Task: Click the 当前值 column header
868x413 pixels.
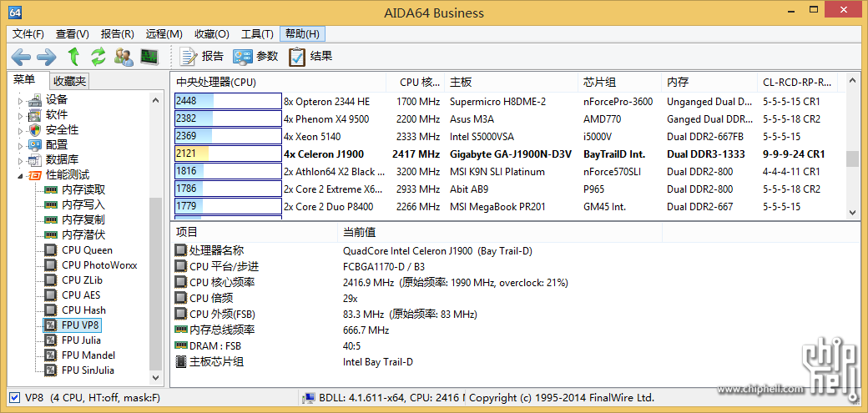Action: [500, 232]
